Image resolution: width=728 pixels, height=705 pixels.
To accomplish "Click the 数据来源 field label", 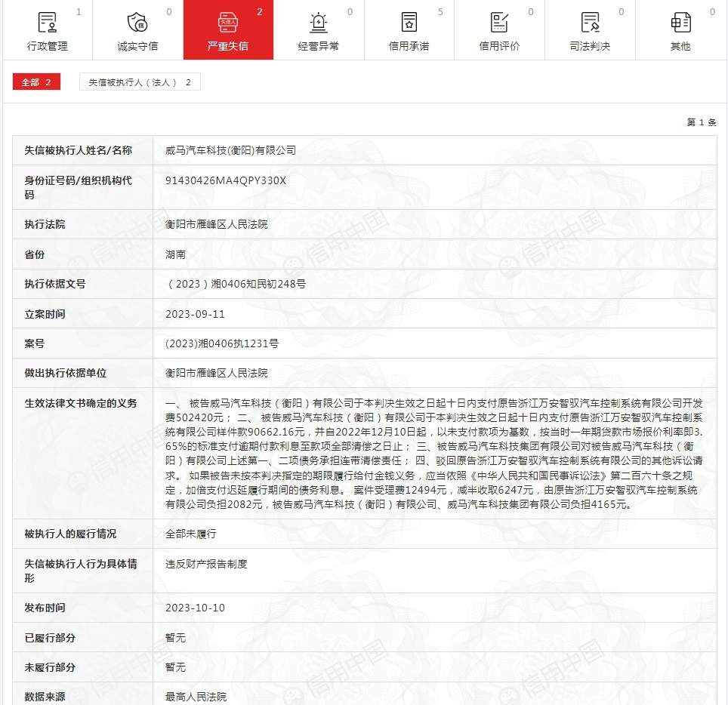I will click(x=45, y=697).
